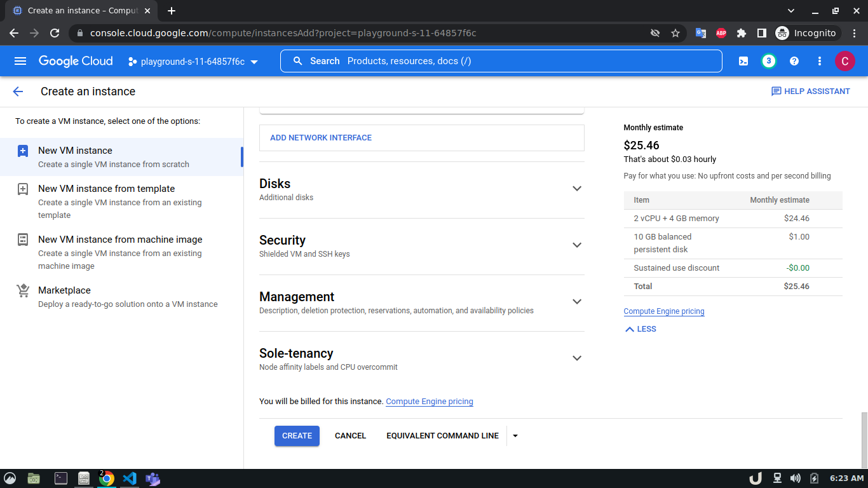Activate Cloud Shell icon
Image resolution: width=868 pixels, height=488 pixels.
click(743, 61)
